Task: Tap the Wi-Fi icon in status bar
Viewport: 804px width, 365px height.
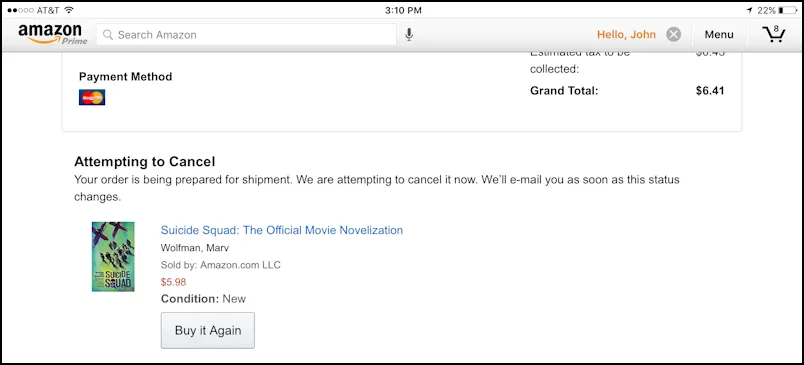Action: [x=69, y=10]
